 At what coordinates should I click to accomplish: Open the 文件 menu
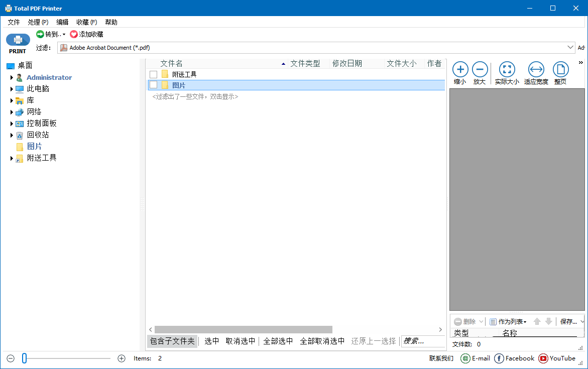point(14,22)
